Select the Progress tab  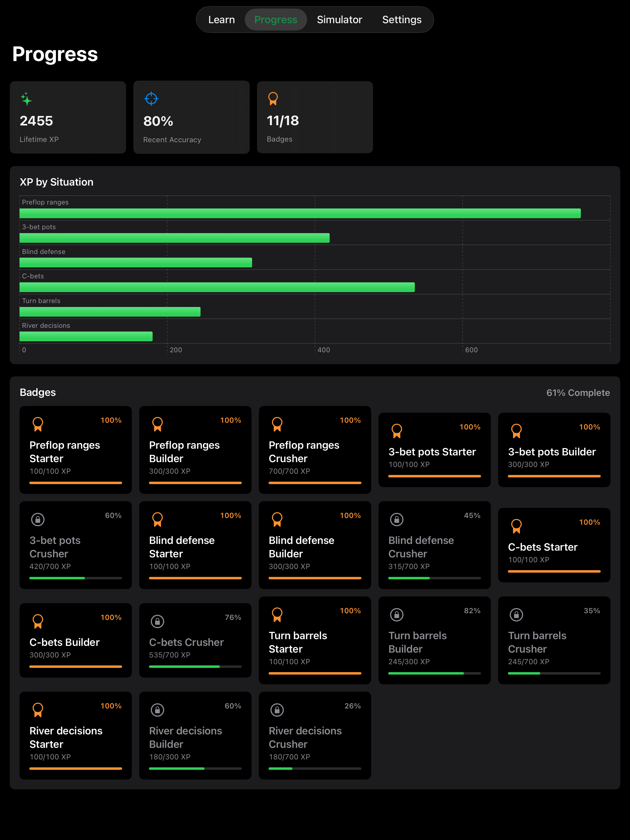(x=276, y=20)
